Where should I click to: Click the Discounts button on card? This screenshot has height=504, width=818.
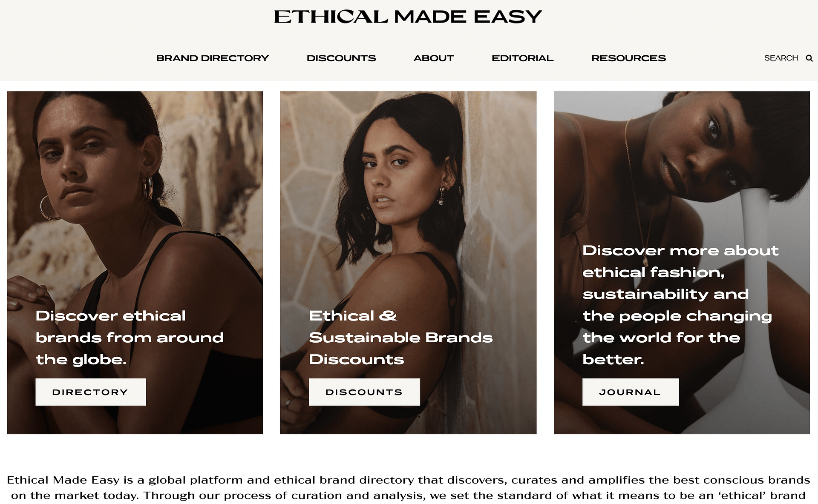(364, 392)
